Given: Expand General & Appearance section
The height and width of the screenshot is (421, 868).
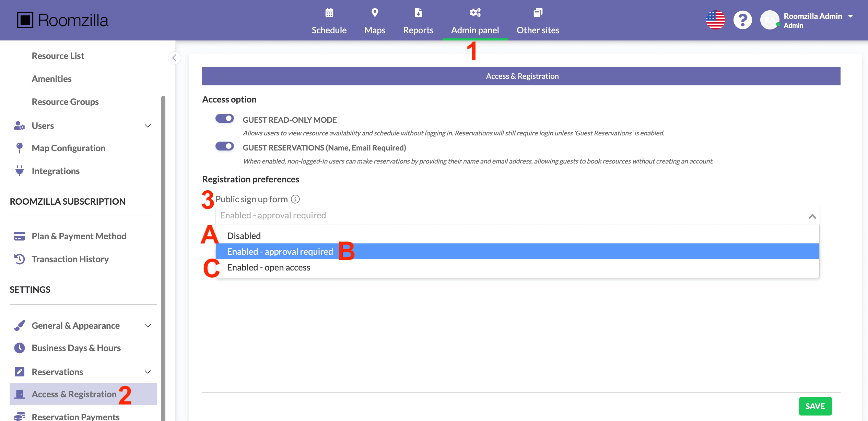Looking at the screenshot, I should point(148,326).
